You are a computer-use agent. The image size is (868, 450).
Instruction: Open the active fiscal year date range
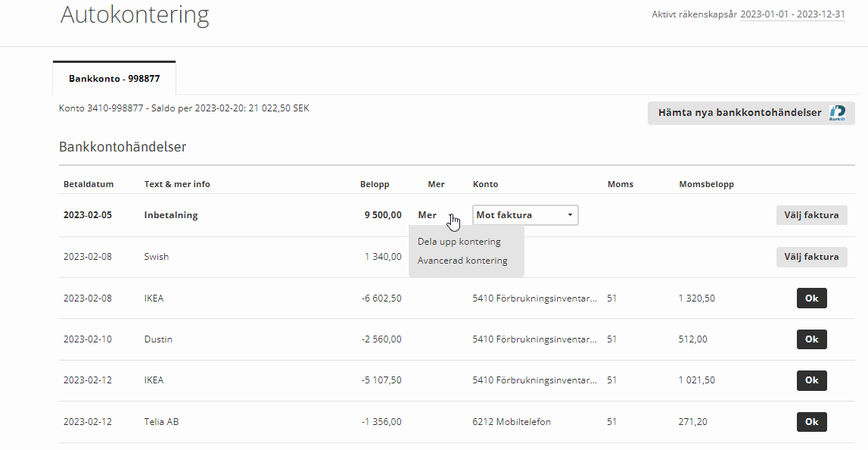point(793,14)
